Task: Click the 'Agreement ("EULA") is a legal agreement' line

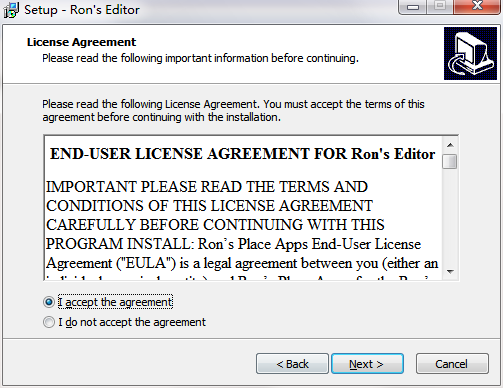Action: [x=242, y=263]
